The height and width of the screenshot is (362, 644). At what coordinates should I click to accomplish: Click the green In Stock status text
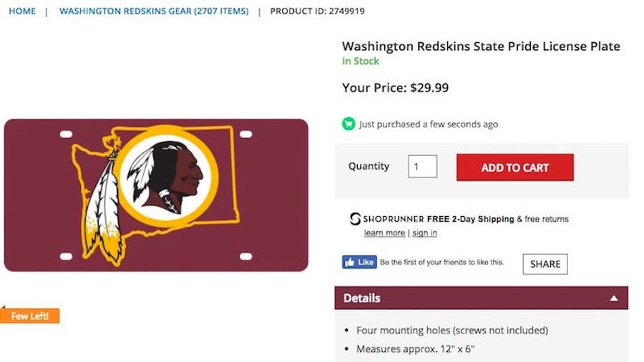(361, 61)
